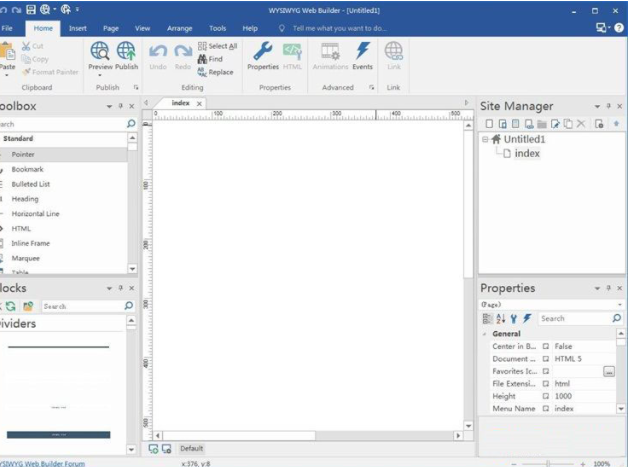The width and height of the screenshot is (632, 467).
Task: Select index page in Site Manager tree
Action: pos(527,154)
